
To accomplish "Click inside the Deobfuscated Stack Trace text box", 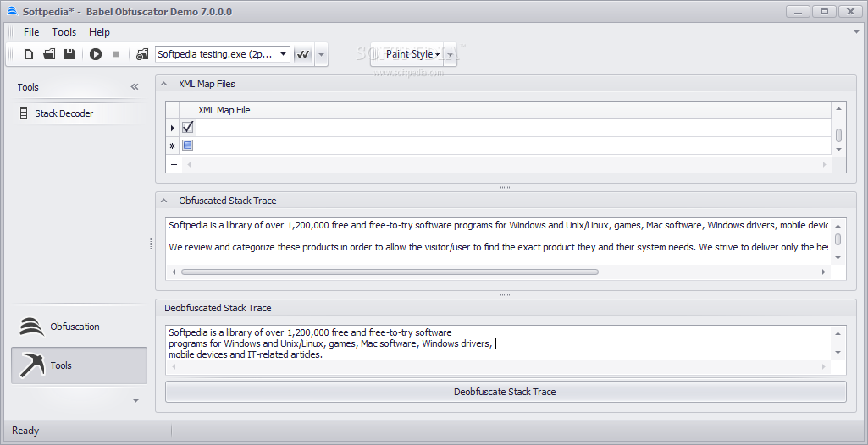I will 498,343.
